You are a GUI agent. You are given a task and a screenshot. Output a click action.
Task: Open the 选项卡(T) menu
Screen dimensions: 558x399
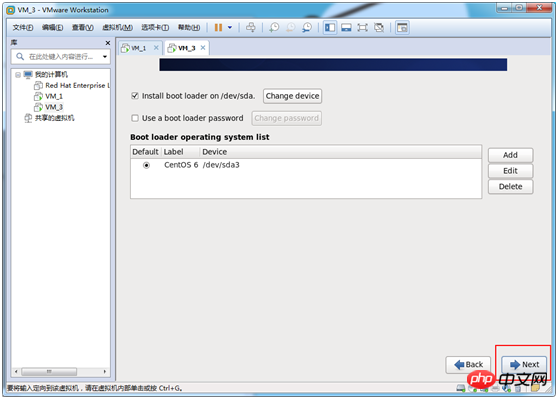pos(155,27)
